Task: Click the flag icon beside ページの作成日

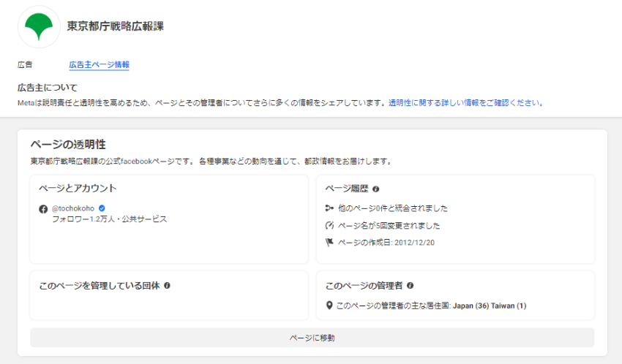Action: [x=329, y=243]
